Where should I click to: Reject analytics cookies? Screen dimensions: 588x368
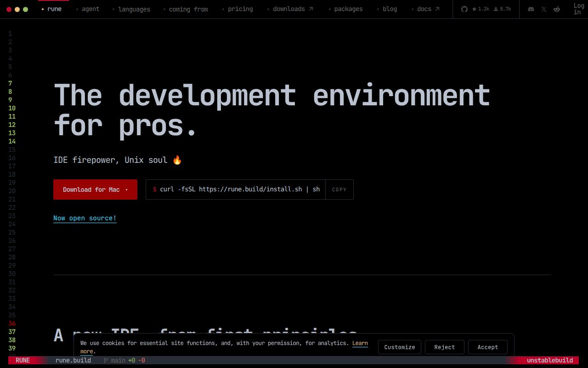[x=445, y=347]
